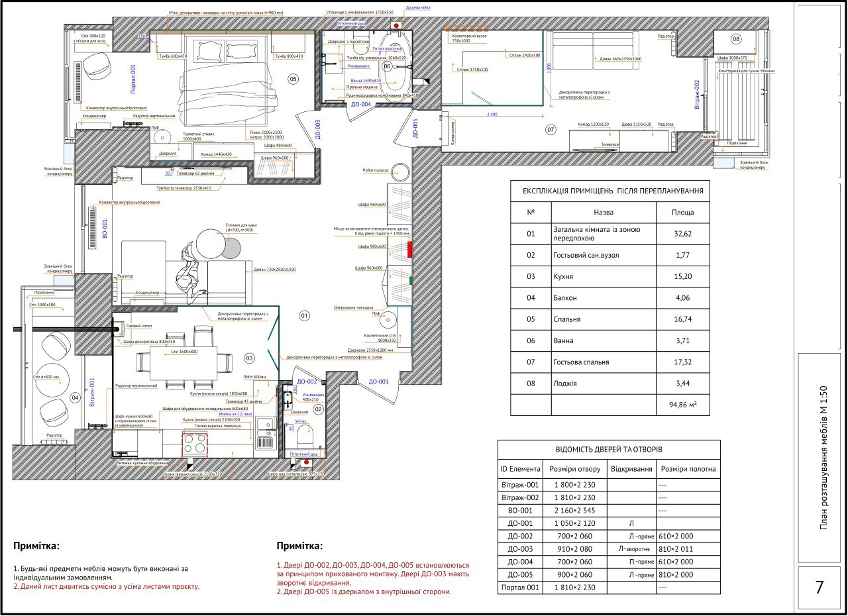Select the room 07 guest bedroom marker

point(551,130)
